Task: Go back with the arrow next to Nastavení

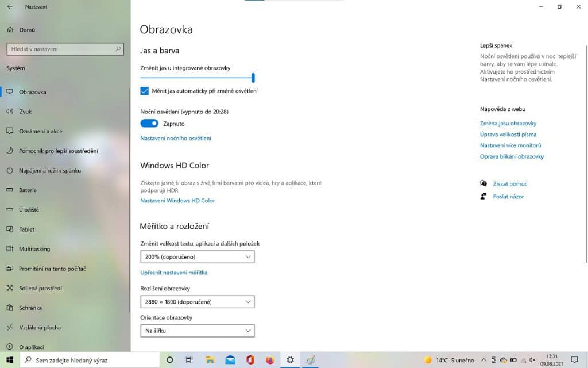Action: [10, 7]
